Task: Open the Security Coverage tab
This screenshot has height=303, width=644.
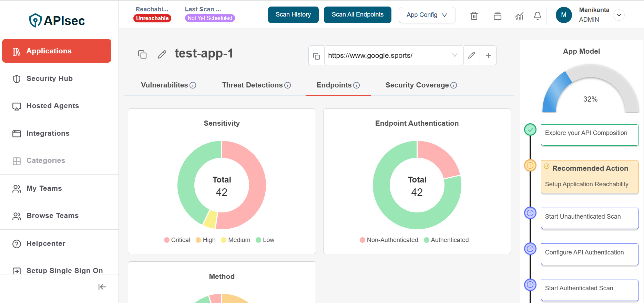Action: tap(417, 85)
